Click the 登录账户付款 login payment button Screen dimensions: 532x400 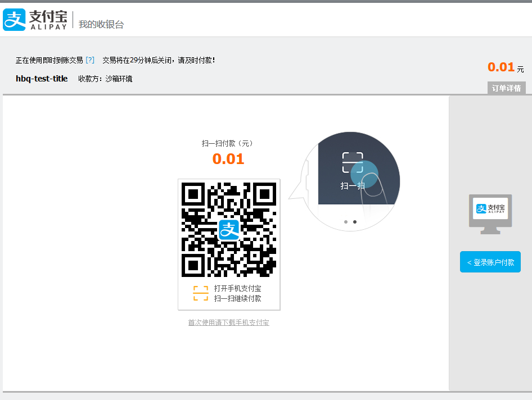pyautogui.click(x=490, y=262)
